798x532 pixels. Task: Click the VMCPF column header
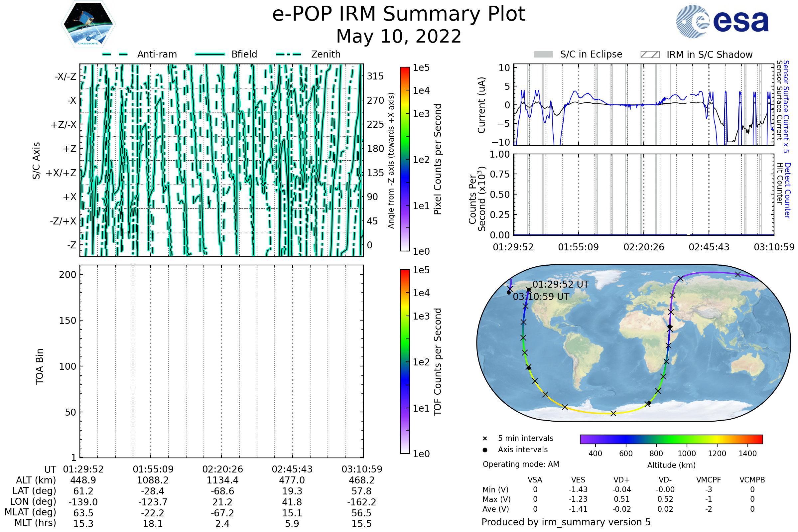tap(709, 480)
